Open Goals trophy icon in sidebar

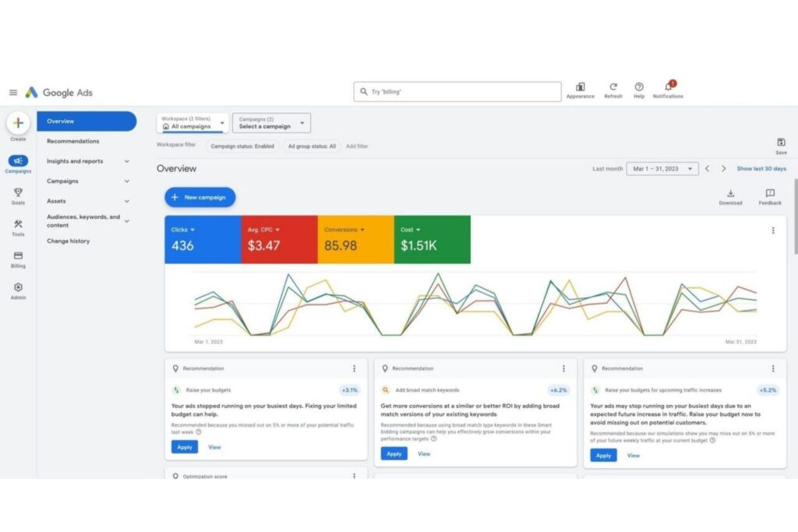(18, 192)
